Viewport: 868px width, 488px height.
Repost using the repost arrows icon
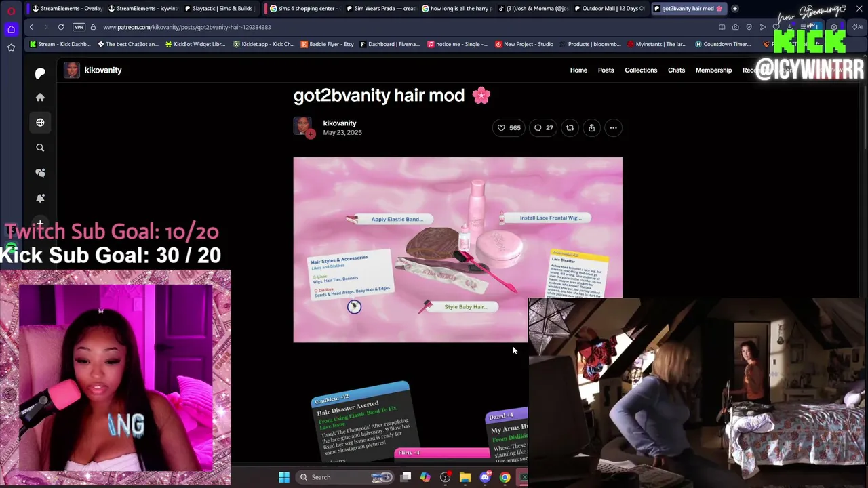click(570, 128)
